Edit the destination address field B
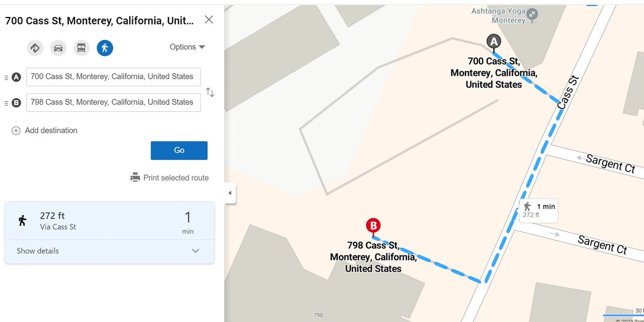644x322 pixels. [113, 102]
